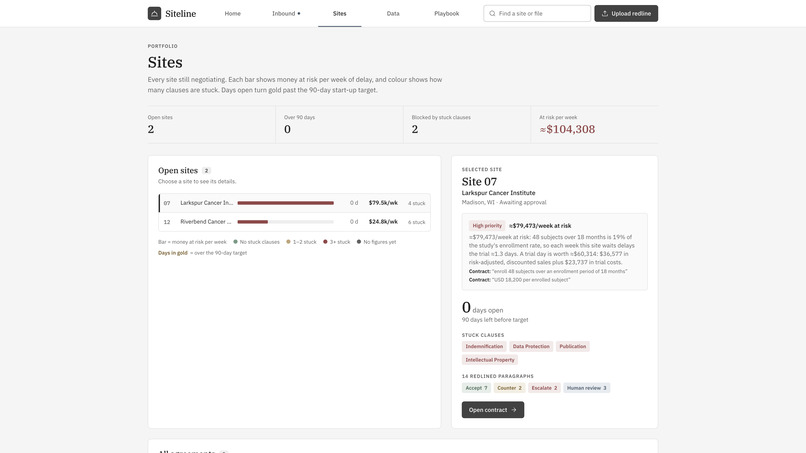Click the green No stuck clauses legend dot
Image resolution: width=806 pixels, height=453 pixels.
(235, 242)
